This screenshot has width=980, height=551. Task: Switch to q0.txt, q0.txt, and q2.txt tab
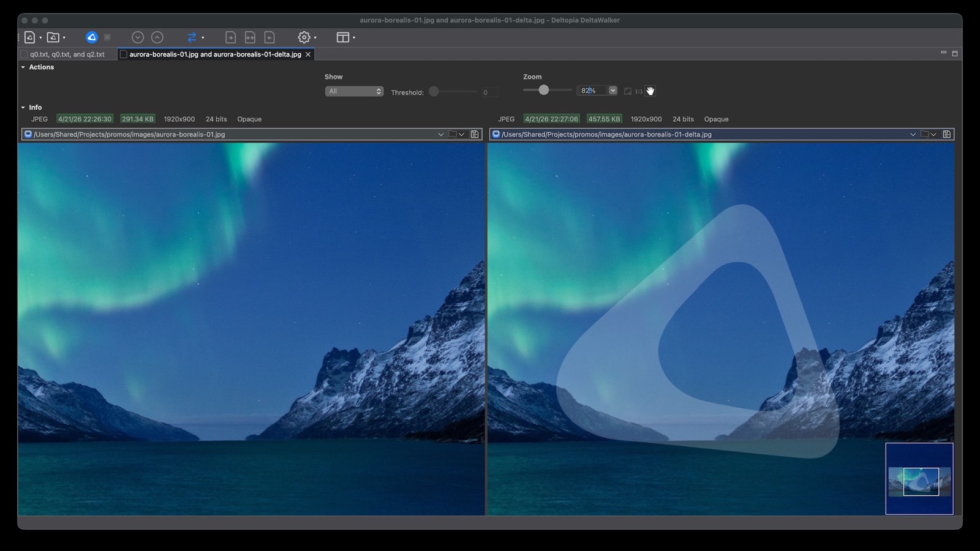pos(67,54)
